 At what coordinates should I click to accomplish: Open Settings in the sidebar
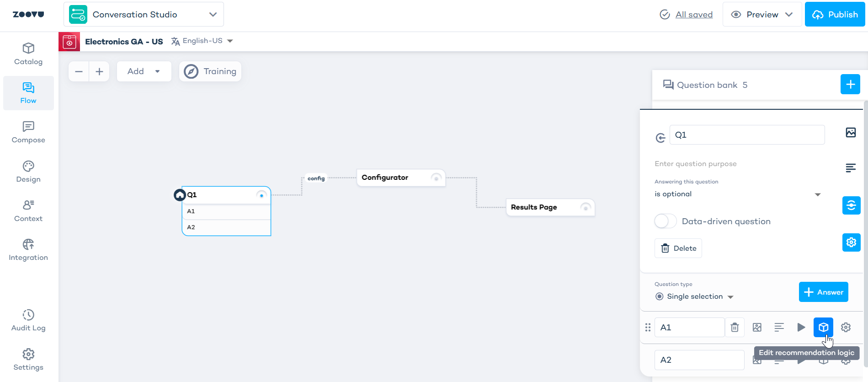click(28, 360)
